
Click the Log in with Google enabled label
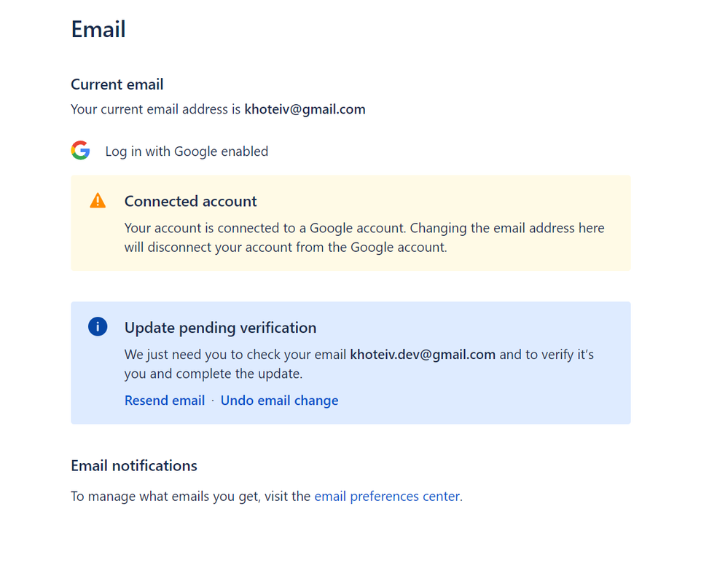coord(187,151)
